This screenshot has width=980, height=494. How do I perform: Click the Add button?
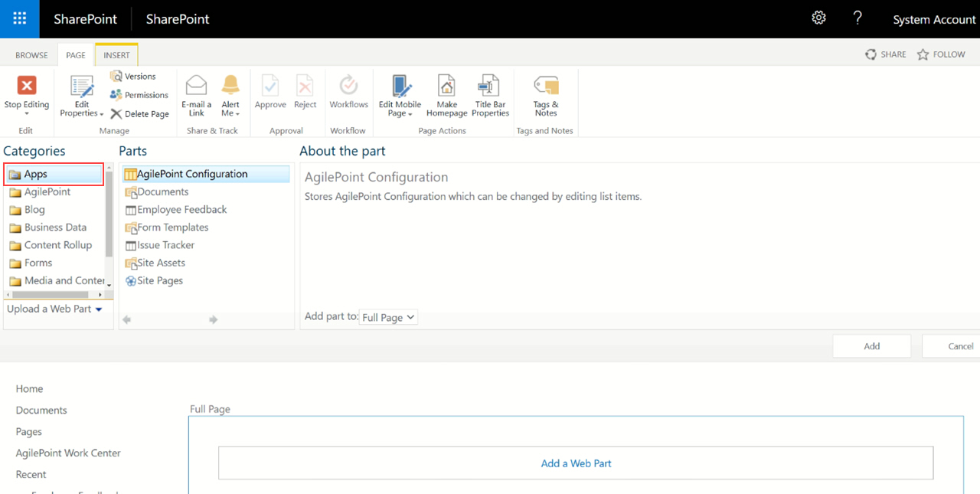[x=871, y=346]
